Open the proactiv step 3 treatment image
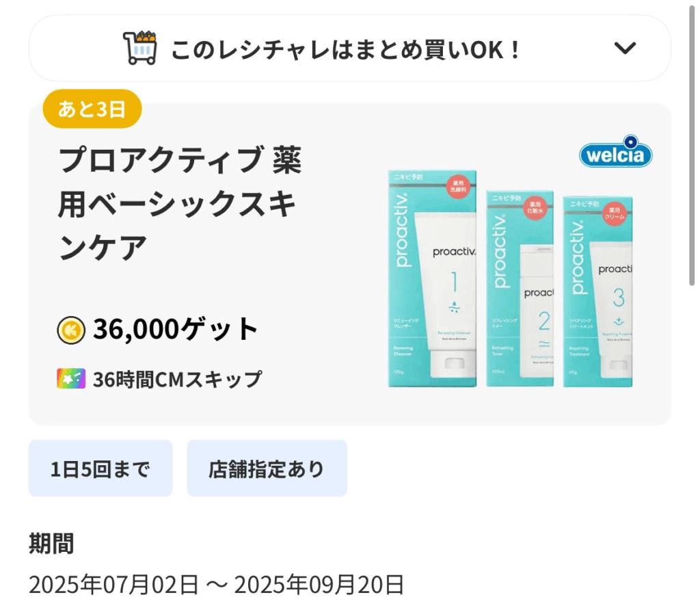This screenshot has width=700, height=606. click(597, 291)
